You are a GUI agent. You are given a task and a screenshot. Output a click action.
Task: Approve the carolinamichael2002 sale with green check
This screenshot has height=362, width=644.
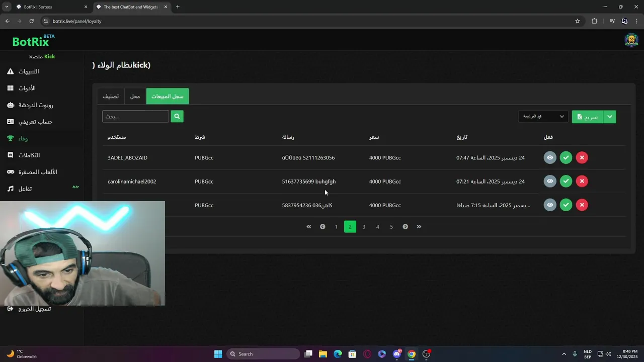566,181
